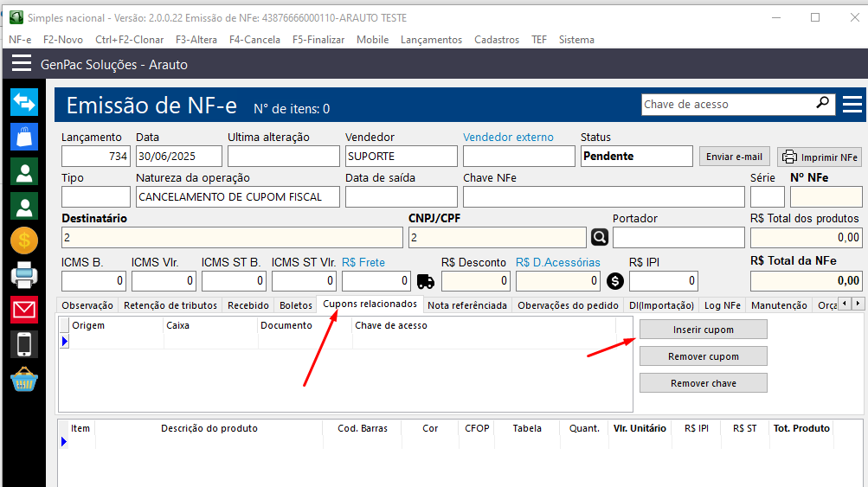Open the shopping bag sidebar icon
868x487 pixels.
coord(23,137)
